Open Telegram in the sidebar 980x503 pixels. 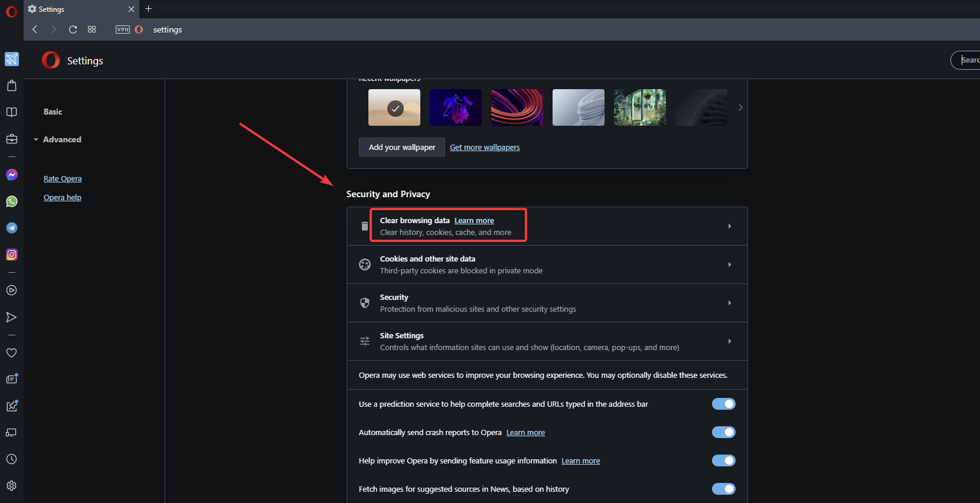click(x=12, y=228)
